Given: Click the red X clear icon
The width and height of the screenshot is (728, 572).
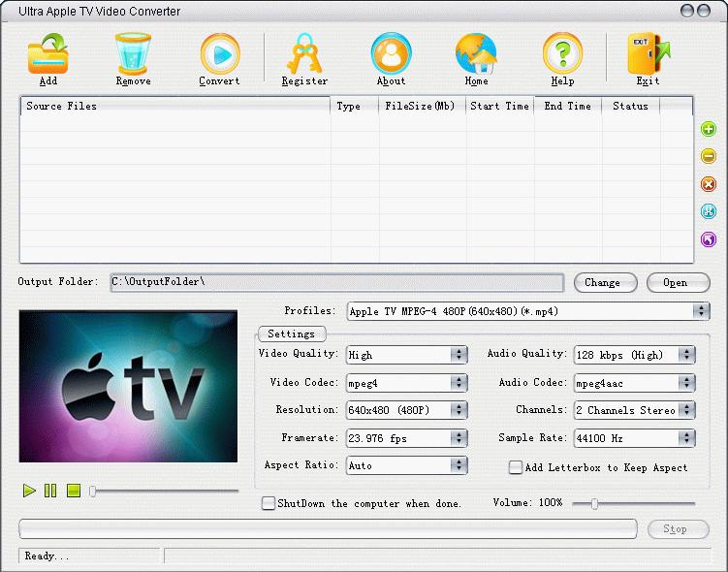Looking at the screenshot, I should (708, 184).
